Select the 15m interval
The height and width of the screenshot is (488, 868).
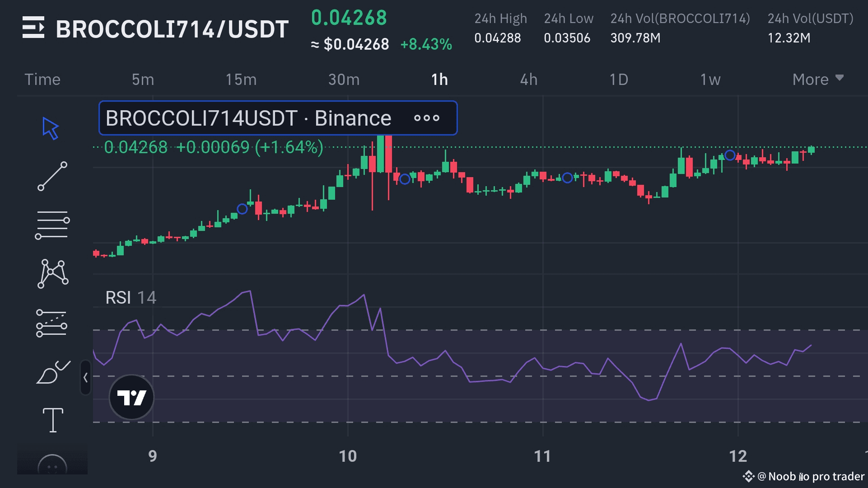[241, 80]
